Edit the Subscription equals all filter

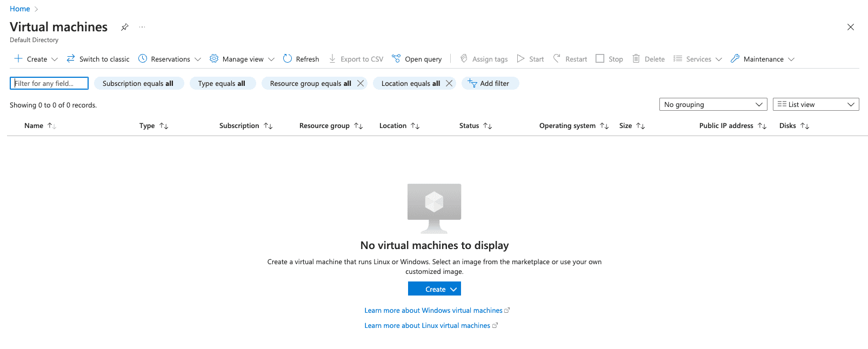(139, 83)
